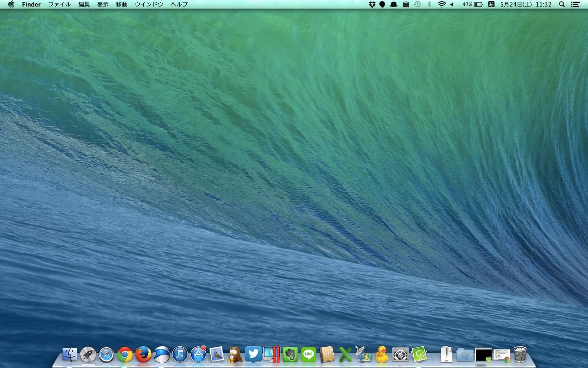The image size is (588, 368).
Task: Open the Finder application menu
Action: (31, 4)
